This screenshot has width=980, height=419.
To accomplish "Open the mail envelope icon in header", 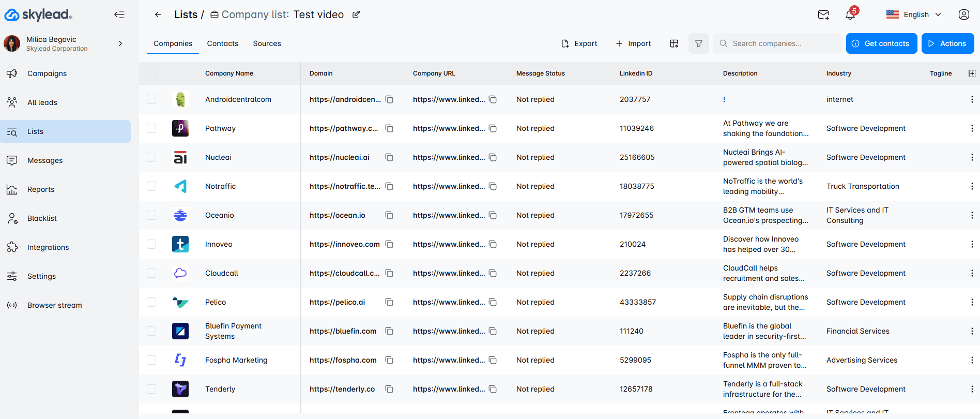I will click(823, 14).
